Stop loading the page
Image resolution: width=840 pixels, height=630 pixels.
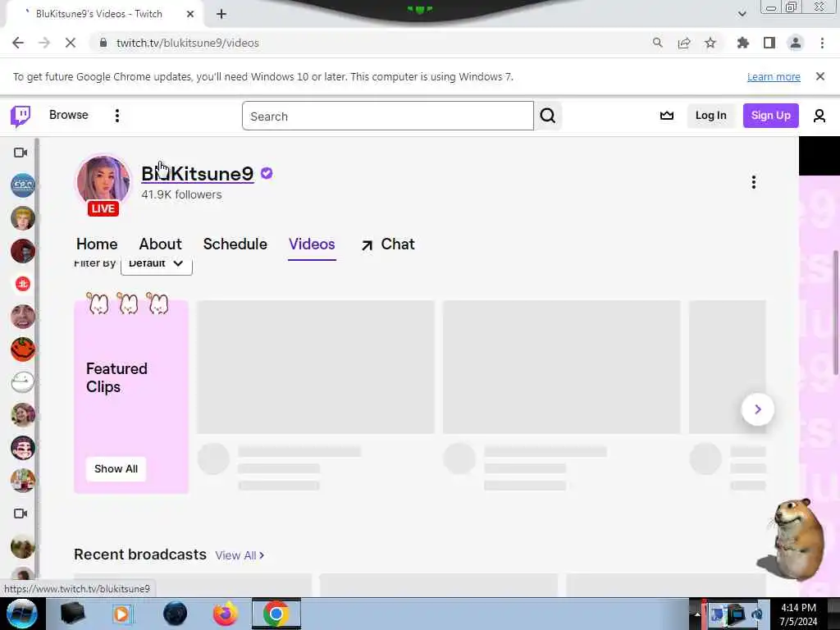(71, 43)
